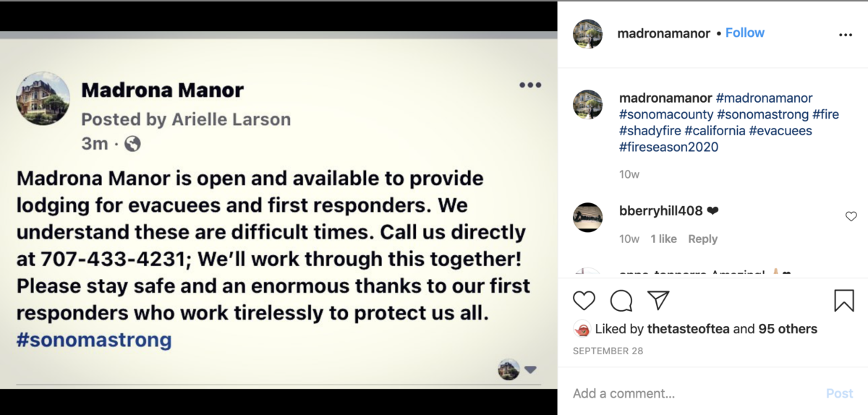Share the post using the paper plane icon
Viewport: 868px width, 415px height.
pyautogui.click(x=658, y=300)
